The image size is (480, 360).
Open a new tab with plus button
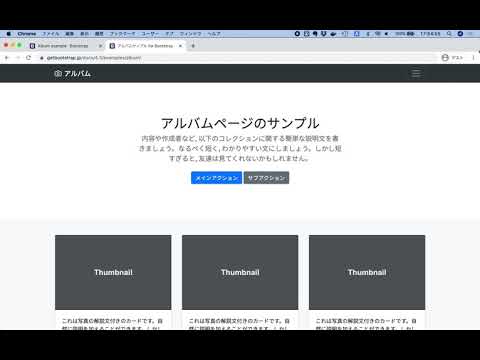pos(193,46)
